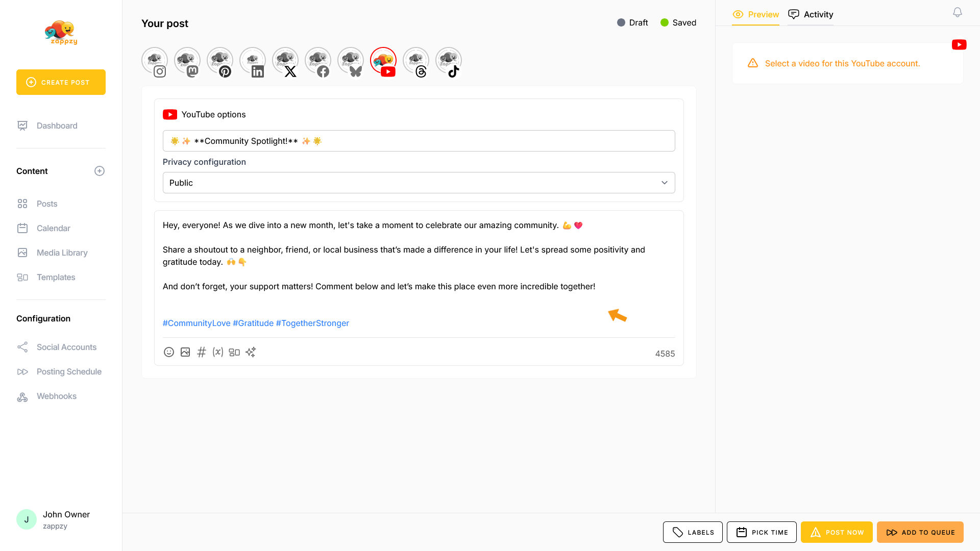Expand the Privacy configuration dropdown
The width and height of the screenshot is (980, 551).
pos(419,183)
